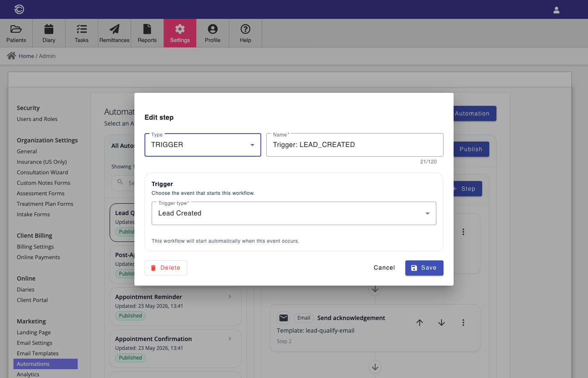This screenshot has width=588, height=378.
Task: Open Billing Settings
Action: click(35, 247)
